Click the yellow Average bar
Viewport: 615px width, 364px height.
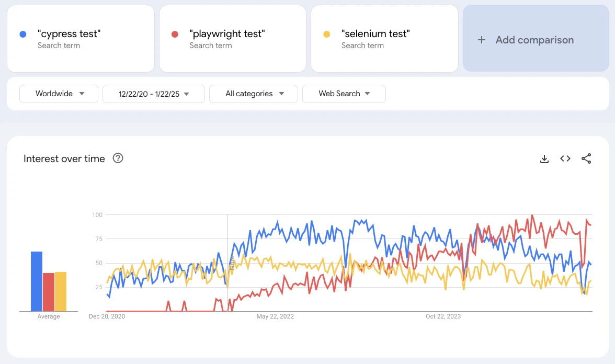[x=61, y=291]
